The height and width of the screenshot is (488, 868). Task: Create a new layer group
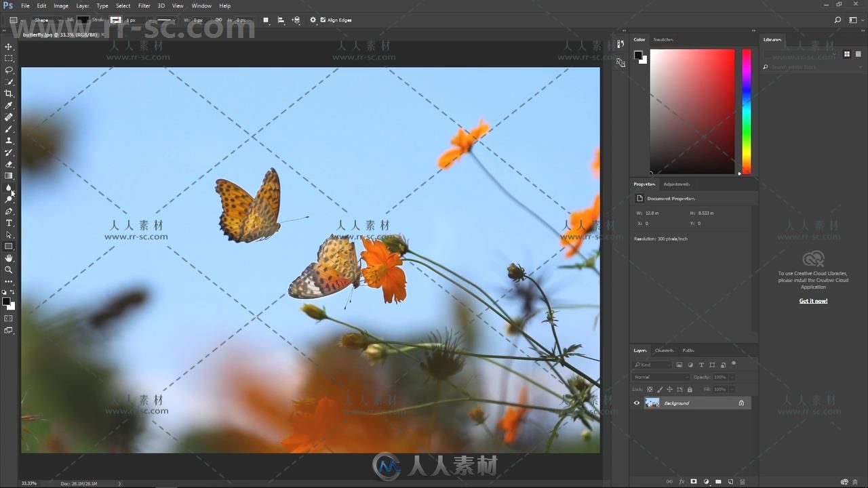click(x=718, y=482)
